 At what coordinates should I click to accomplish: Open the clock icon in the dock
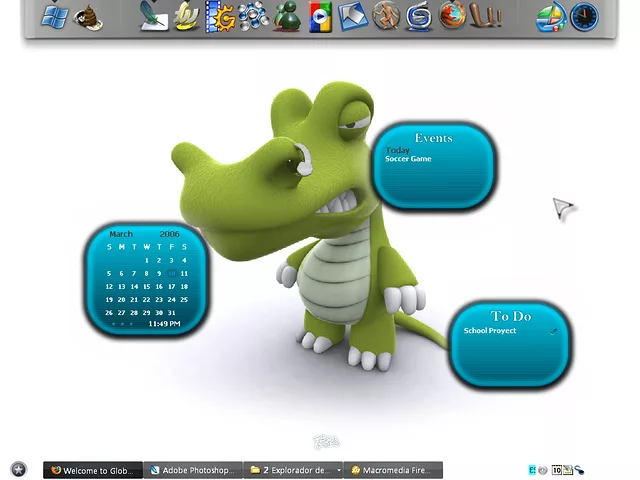[x=584, y=17]
